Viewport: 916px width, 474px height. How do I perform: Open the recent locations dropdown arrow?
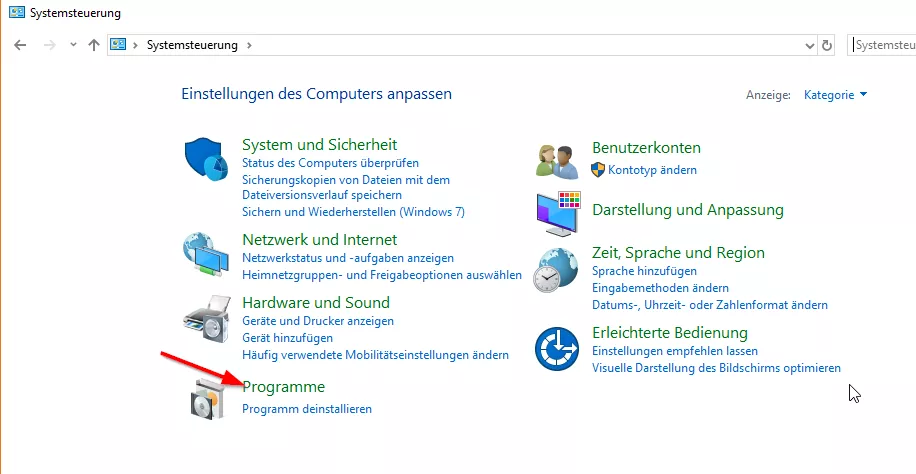click(73, 44)
